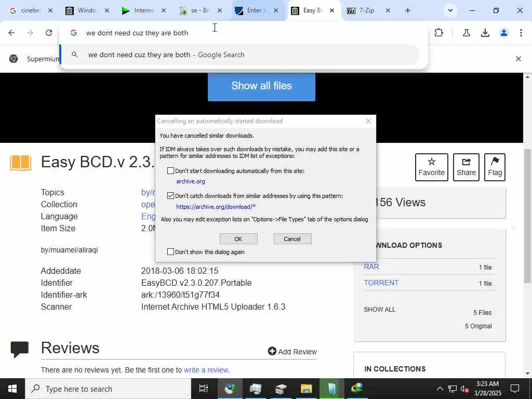
Task: Close the 7-Zip tab
Action: tap(388, 10)
